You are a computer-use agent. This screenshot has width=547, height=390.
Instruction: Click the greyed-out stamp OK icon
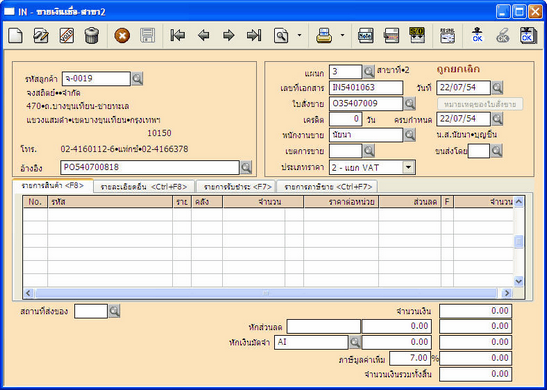[503, 36]
